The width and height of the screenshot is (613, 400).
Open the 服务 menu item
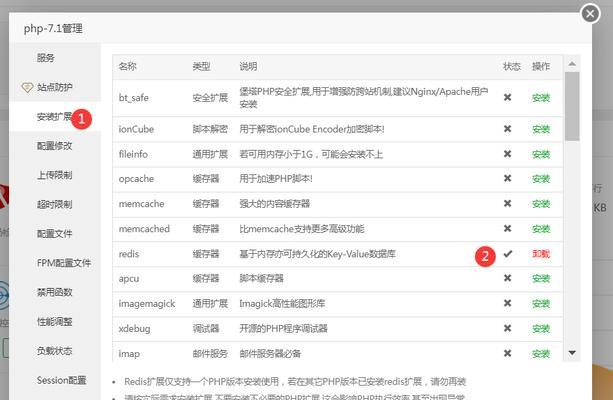46,58
